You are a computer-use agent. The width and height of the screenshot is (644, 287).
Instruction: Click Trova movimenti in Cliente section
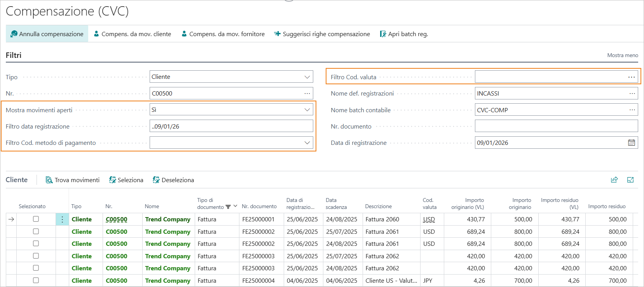(x=73, y=180)
